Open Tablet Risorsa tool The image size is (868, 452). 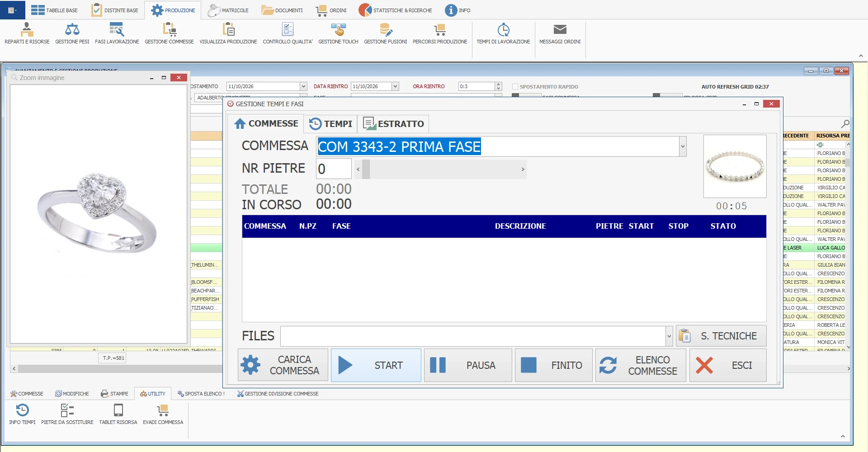click(118, 414)
